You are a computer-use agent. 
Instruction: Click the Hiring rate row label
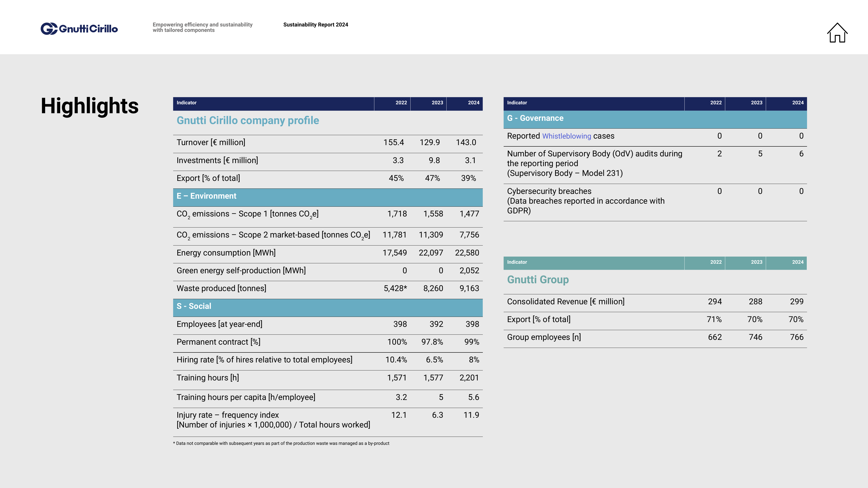coord(265,360)
